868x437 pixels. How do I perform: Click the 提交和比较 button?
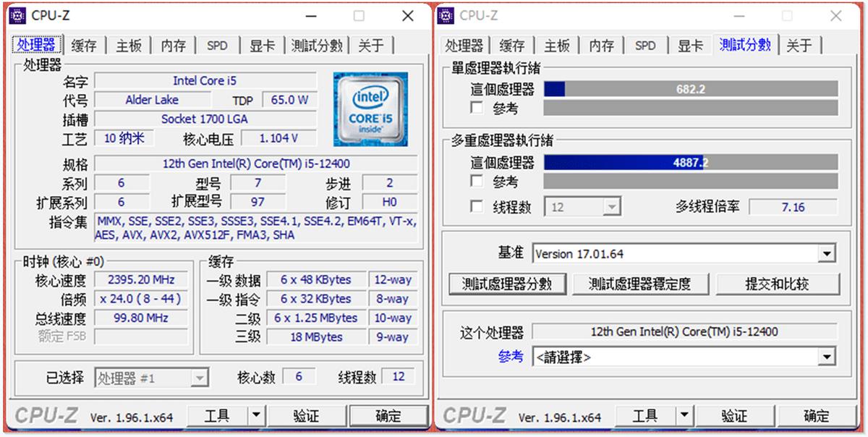(x=778, y=284)
